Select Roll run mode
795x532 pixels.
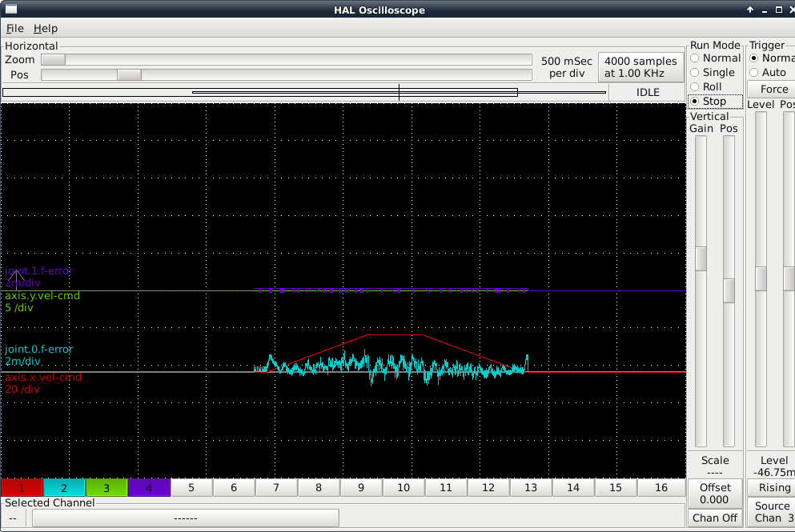706,86
